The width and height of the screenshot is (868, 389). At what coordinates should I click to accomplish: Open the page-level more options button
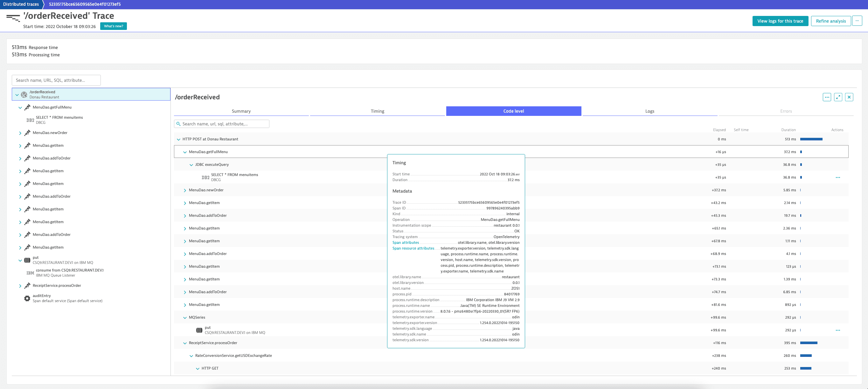[x=857, y=21]
